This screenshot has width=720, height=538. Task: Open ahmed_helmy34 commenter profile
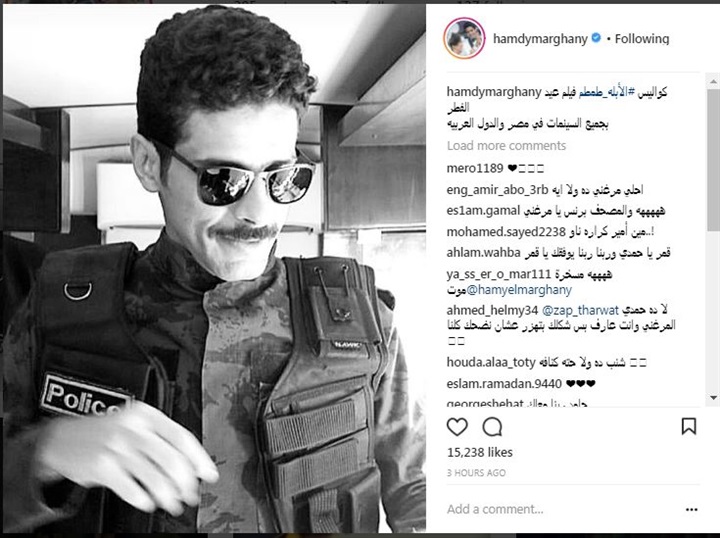click(x=492, y=310)
